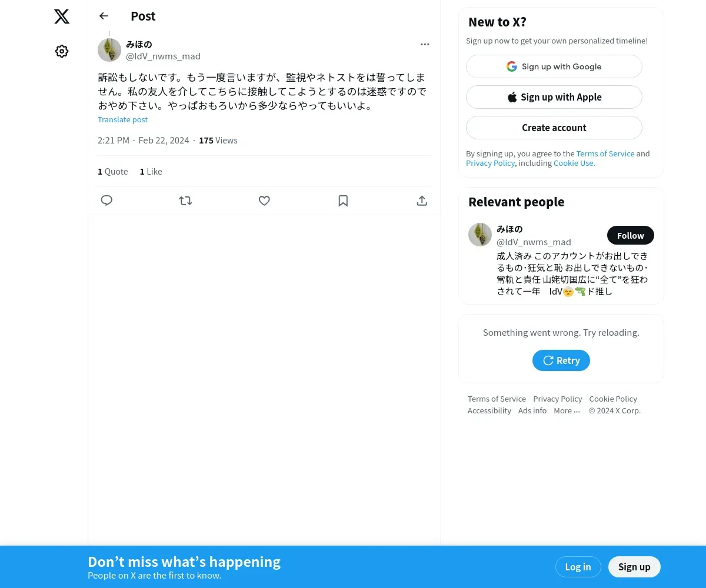Sign up with Google button
706x588 pixels.
pyautogui.click(x=554, y=66)
